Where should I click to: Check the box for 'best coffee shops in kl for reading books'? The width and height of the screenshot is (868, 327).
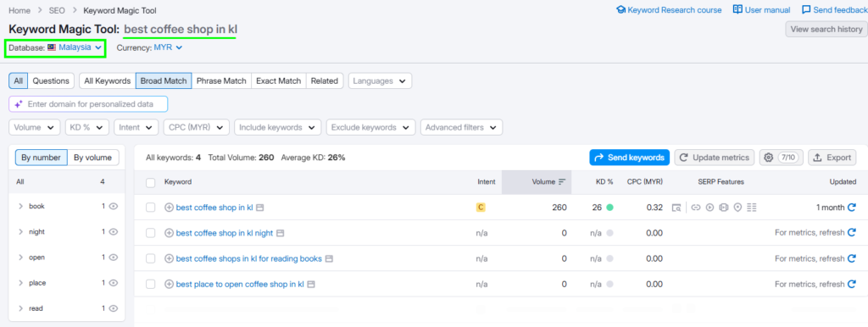coord(151,258)
